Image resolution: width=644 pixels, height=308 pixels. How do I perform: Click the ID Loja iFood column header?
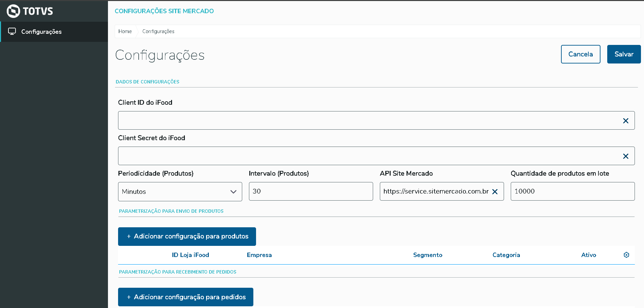coord(191,255)
